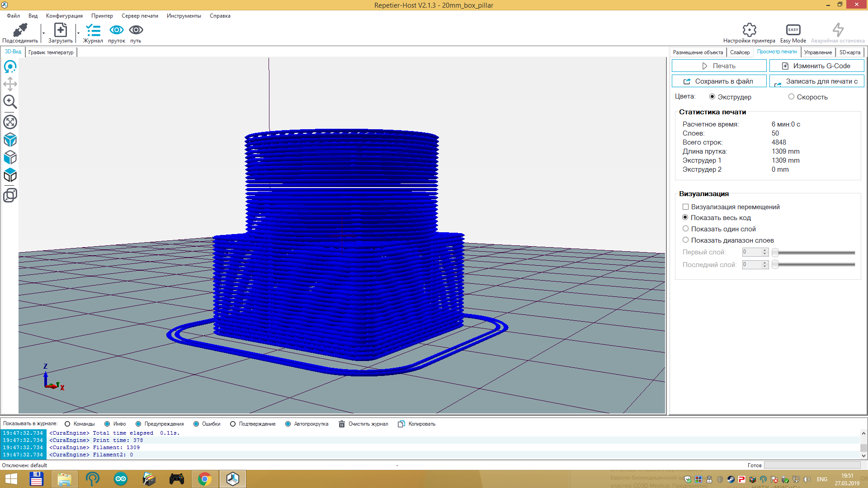868x488 pixels.
Task: Toggle filament (пруток) visibility eye icon
Action: [116, 30]
